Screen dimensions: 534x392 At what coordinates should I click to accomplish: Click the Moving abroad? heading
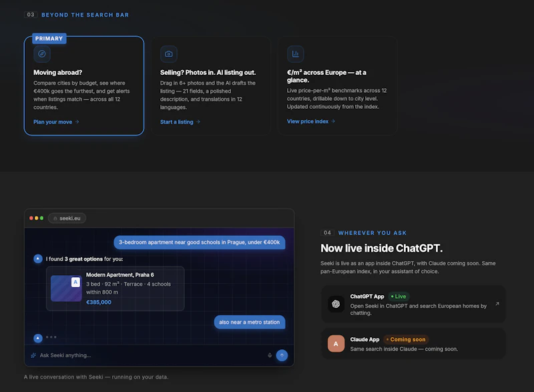tap(57, 73)
